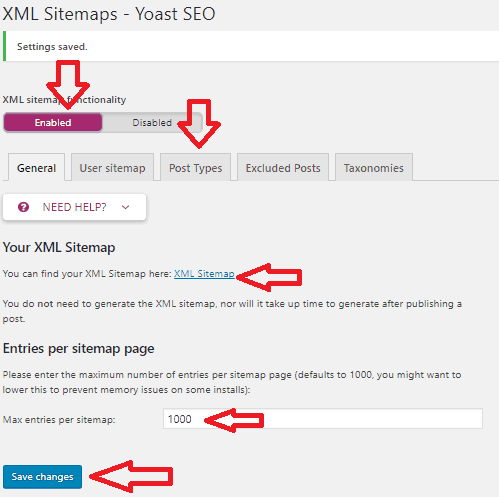Click red down arrow above Post Types
Screen dimensions: 499x497
(x=199, y=124)
